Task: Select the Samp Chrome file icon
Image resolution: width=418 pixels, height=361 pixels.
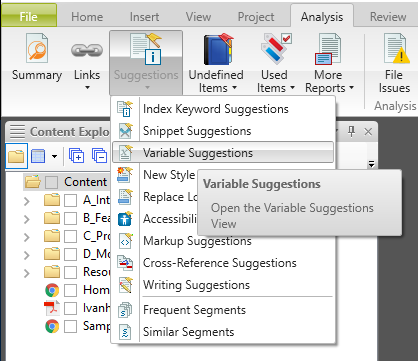Action: [x=52, y=326]
